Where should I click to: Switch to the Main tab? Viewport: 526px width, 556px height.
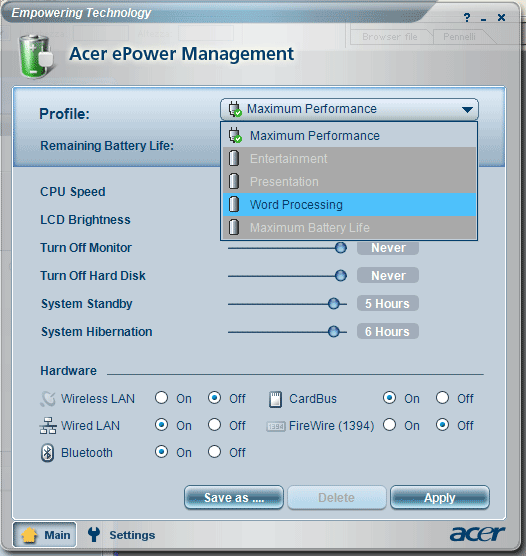45,535
